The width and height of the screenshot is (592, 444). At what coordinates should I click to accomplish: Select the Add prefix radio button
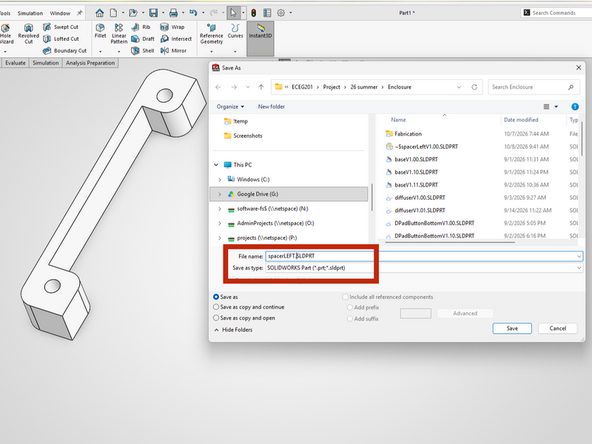pos(350,307)
